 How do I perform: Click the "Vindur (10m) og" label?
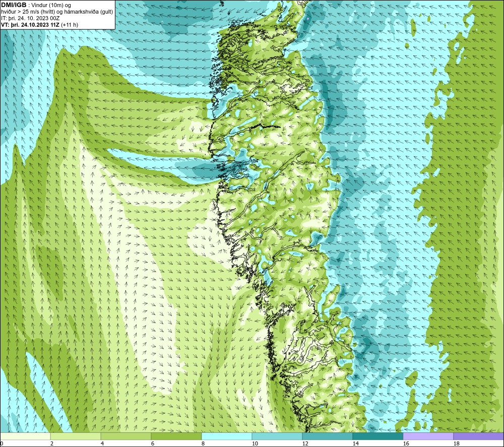pyautogui.click(x=51, y=6)
